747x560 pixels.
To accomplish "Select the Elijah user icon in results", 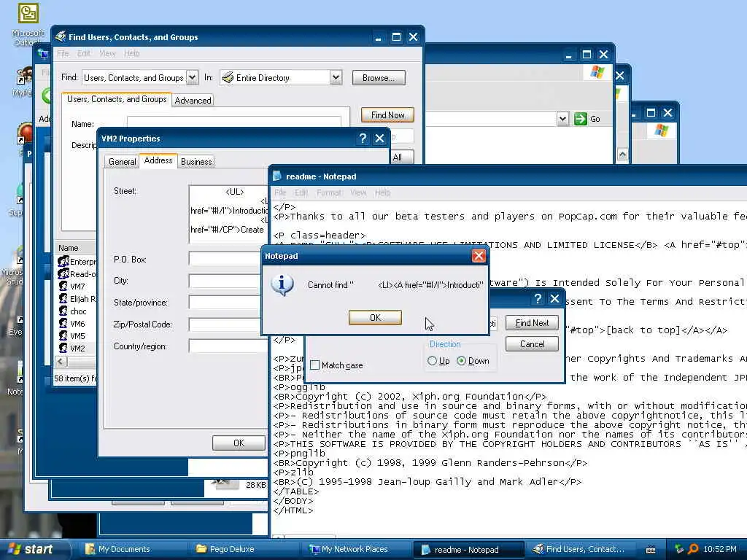I will pyautogui.click(x=63, y=298).
